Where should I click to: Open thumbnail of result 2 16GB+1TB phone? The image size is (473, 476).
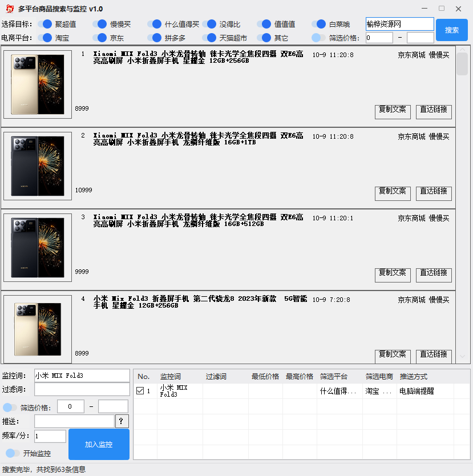tap(38, 166)
